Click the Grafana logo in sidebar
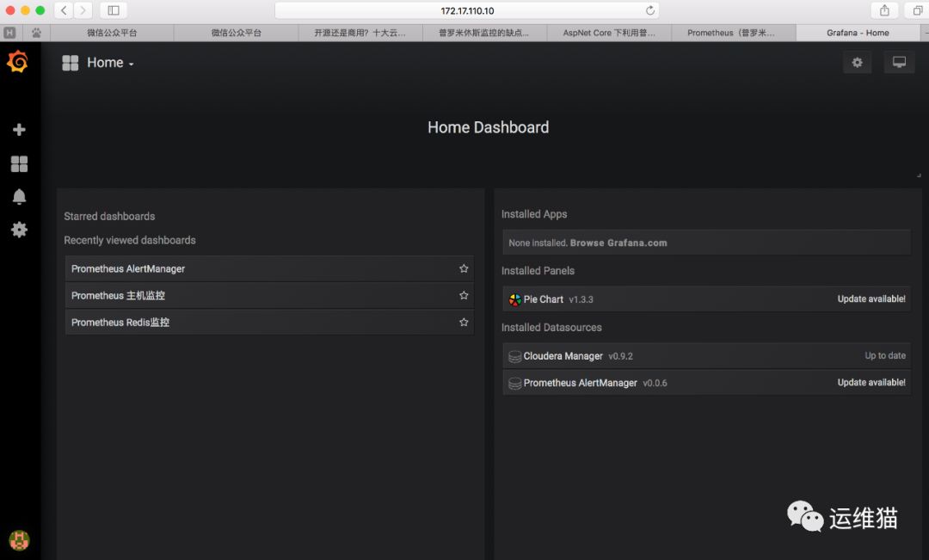929x560 pixels. coord(17,62)
